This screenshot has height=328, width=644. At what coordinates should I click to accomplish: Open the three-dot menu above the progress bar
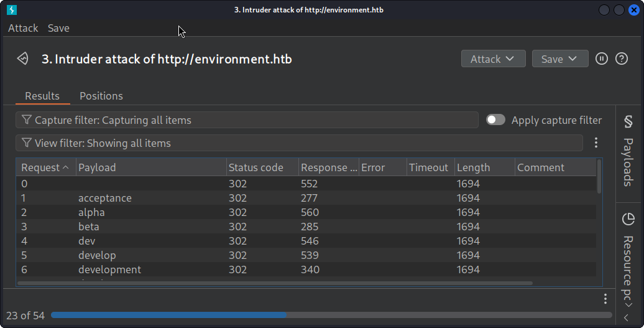pos(605,299)
